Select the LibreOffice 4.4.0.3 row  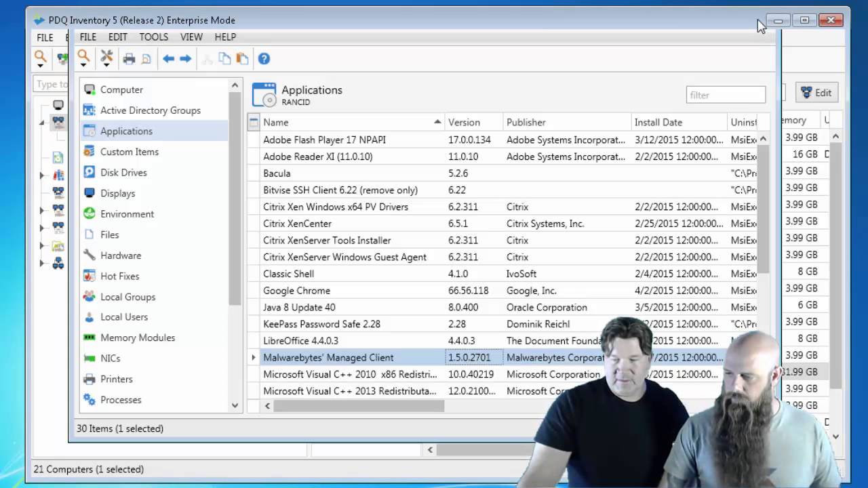tap(502, 341)
